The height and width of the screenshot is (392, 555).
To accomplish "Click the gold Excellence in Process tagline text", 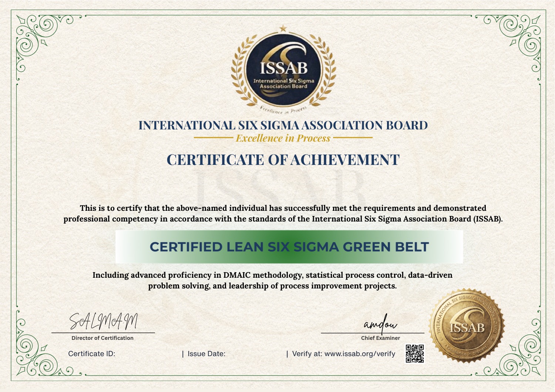I will point(282,138).
